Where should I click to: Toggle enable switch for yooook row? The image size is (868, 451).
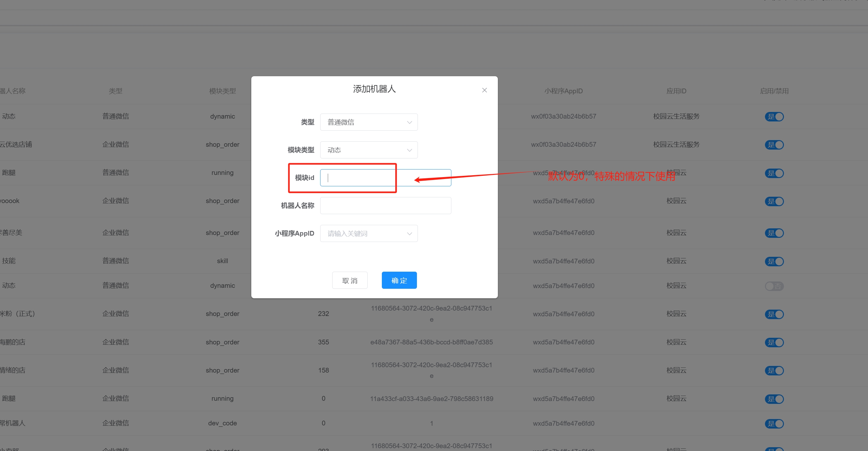[x=774, y=201]
